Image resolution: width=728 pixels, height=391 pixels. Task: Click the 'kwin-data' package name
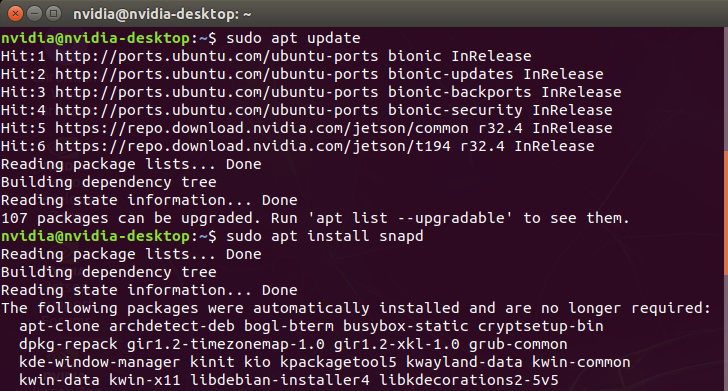pyautogui.click(x=59, y=380)
